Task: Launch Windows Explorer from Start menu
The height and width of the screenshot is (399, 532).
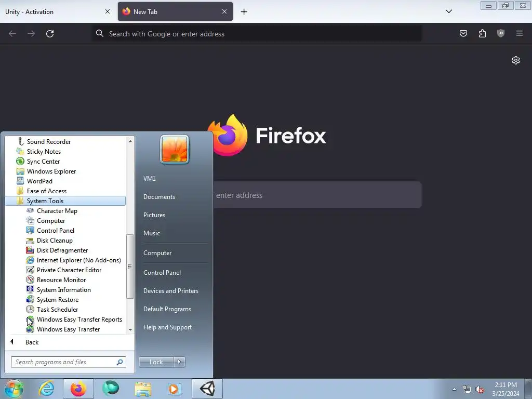Action: coord(51,171)
